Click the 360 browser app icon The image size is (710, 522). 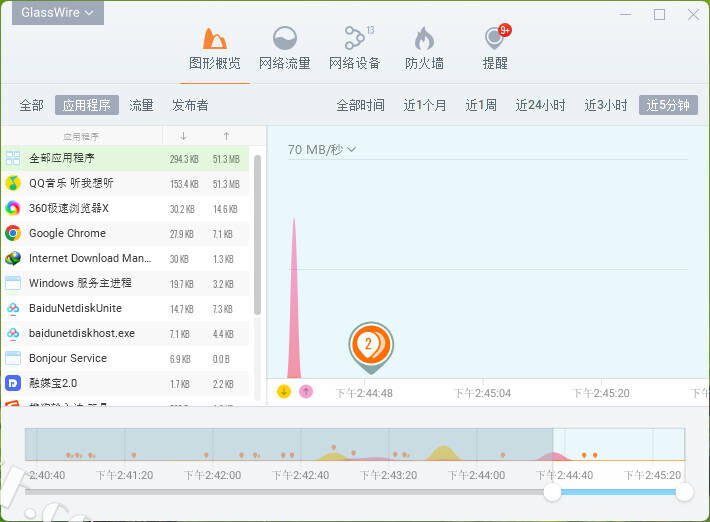point(13,208)
